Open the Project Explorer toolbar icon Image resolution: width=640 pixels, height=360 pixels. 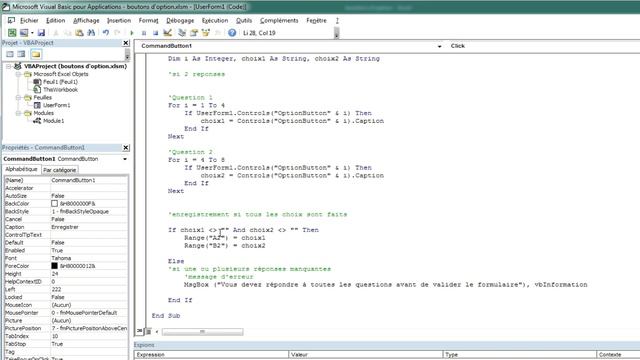point(182,33)
